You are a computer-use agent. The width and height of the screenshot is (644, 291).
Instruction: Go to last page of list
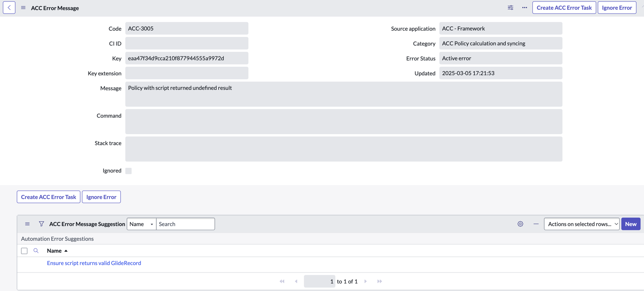point(380,281)
